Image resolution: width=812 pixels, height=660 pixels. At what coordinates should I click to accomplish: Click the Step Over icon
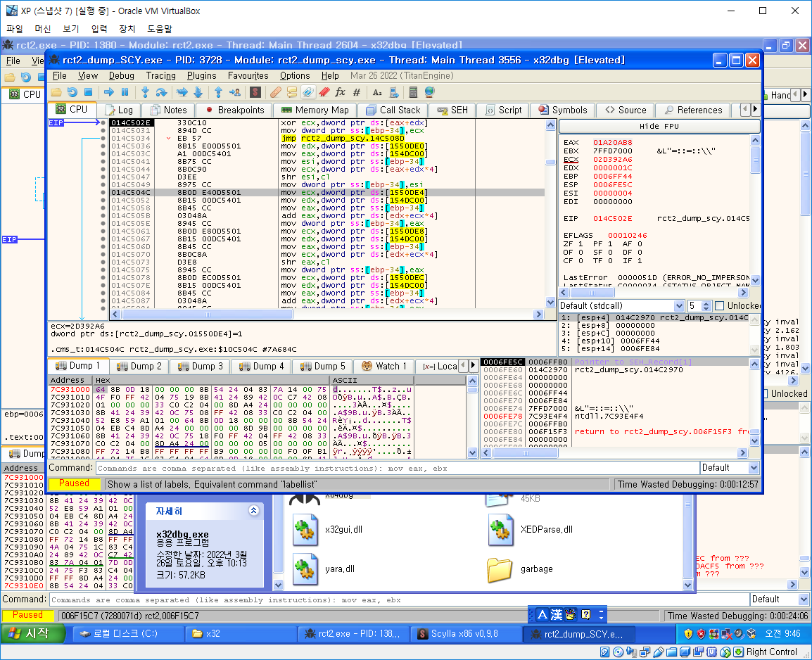pyautogui.click(x=162, y=92)
